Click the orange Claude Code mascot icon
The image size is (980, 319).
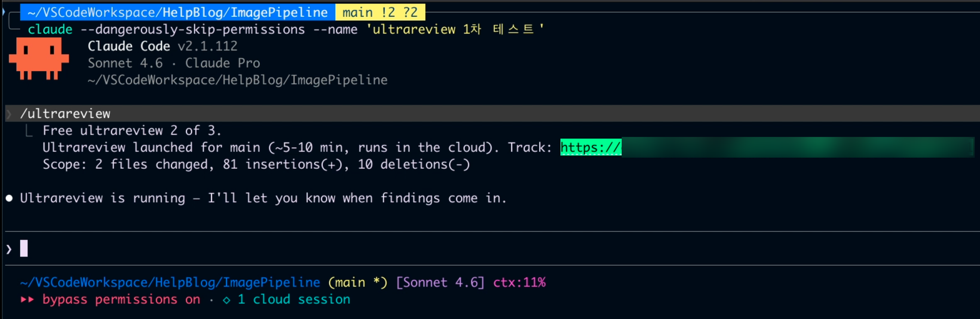click(39, 58)
